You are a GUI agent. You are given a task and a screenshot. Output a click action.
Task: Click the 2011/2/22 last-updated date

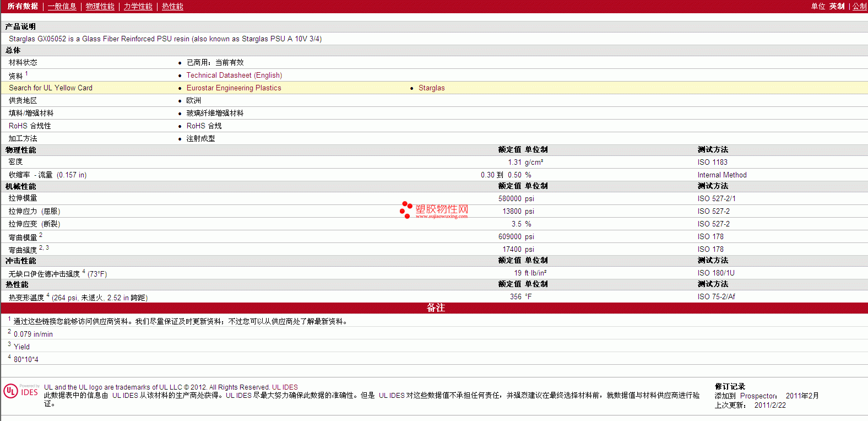[770, 406]
